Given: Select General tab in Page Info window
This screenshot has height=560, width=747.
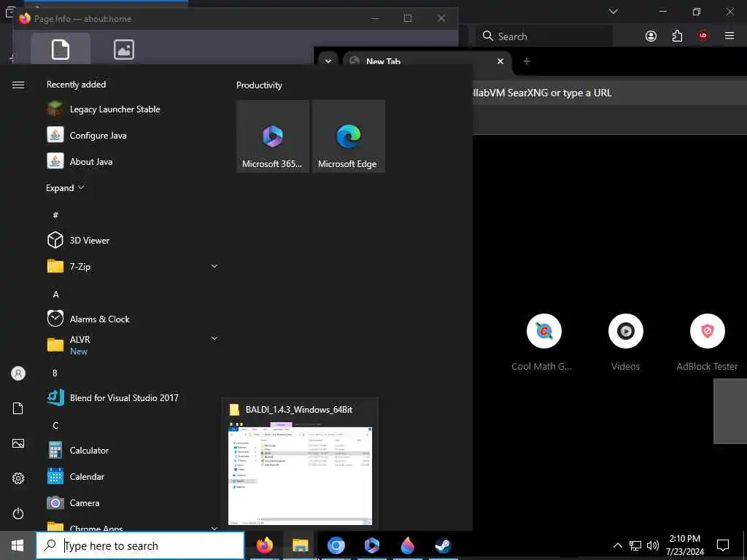Looking at the screenshot, I should (61, 50).
